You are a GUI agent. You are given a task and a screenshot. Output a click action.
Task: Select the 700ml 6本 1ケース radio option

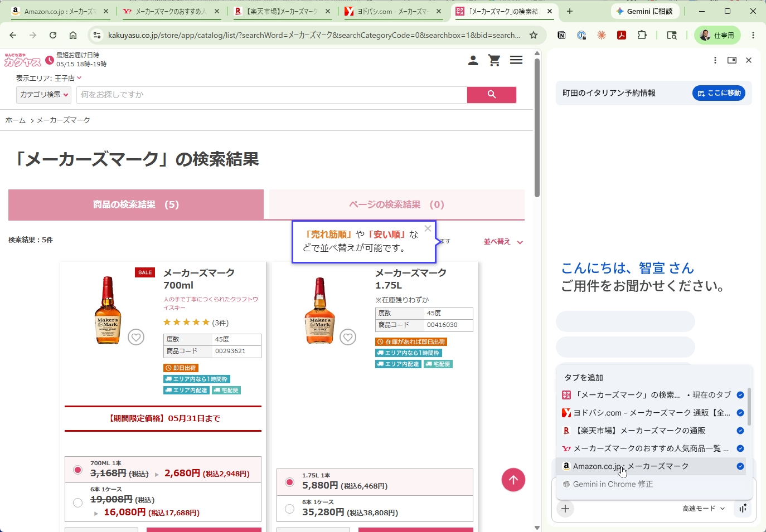(x=77, y=502)
